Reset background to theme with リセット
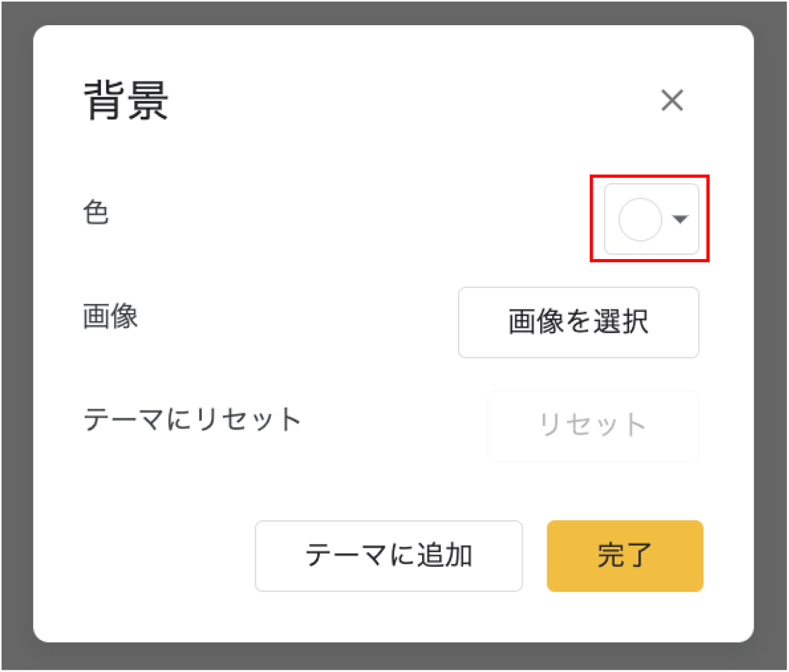Viewport: 789px width, 672px height. coord(593,425)
